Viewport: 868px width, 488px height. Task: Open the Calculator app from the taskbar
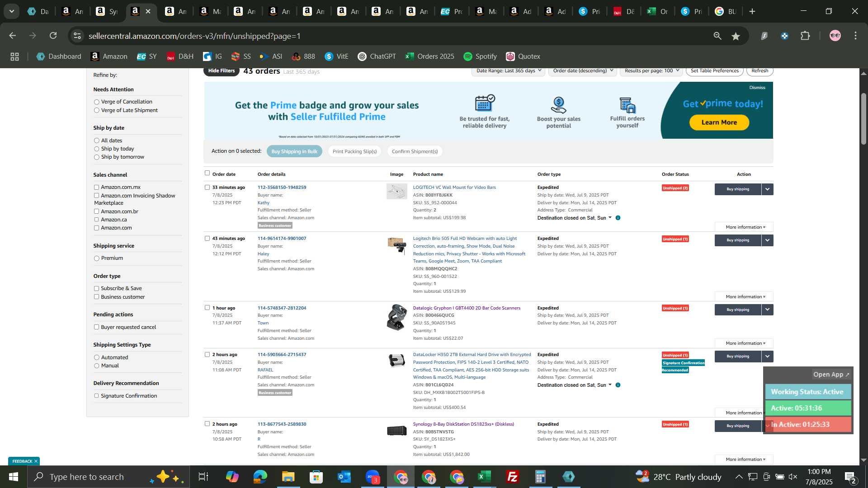pyautogui.click(x=540, y=477)
